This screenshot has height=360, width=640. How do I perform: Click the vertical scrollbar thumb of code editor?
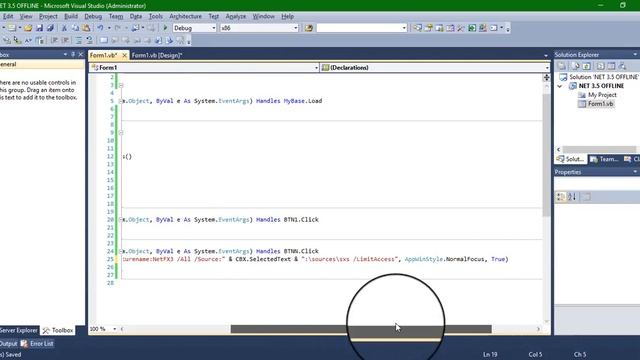546,155
